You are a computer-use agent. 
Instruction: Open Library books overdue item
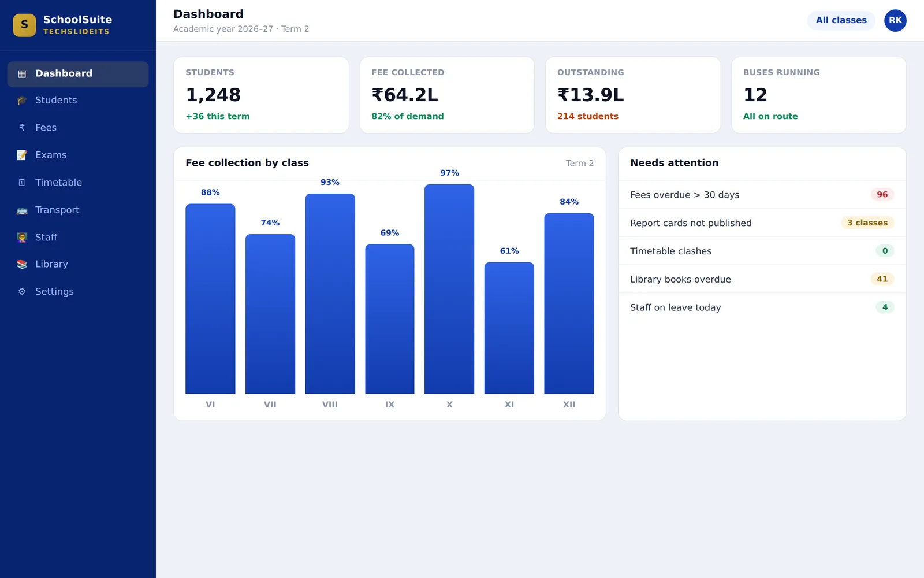pyautogui.click(x=762, y=279)
